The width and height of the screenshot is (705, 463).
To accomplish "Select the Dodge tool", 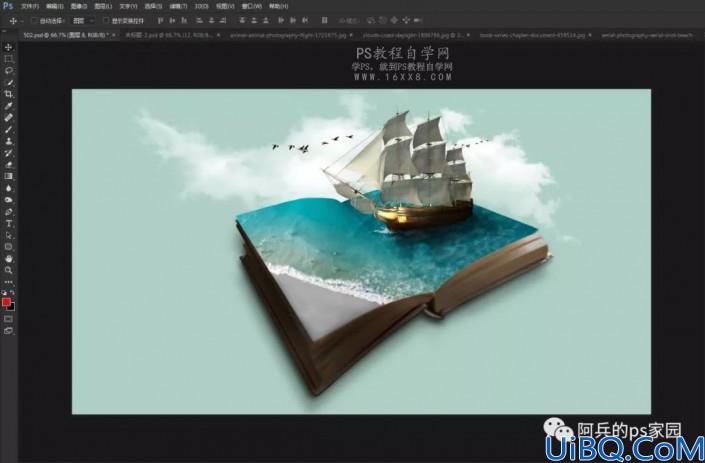I will pos(8,200).
